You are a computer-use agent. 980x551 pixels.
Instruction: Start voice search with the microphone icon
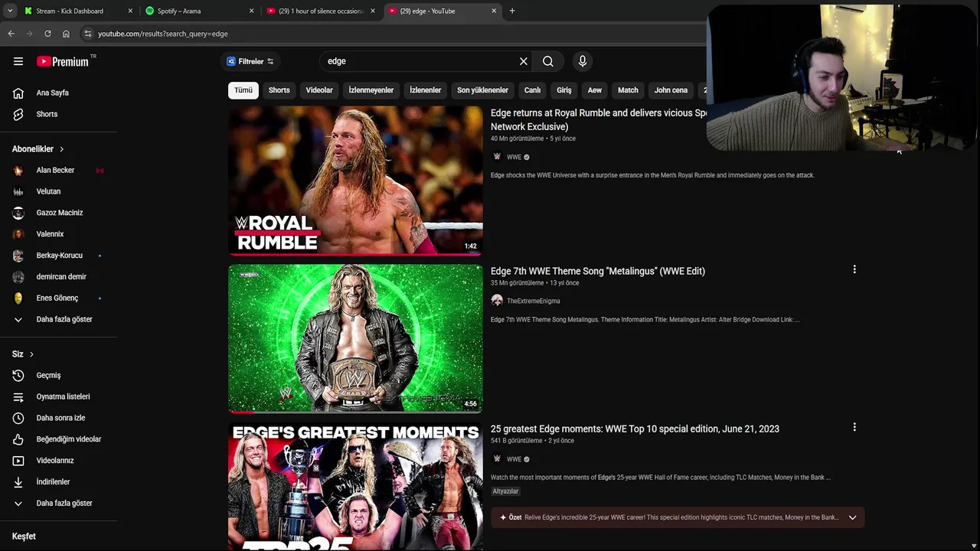(x=583, y=61)
